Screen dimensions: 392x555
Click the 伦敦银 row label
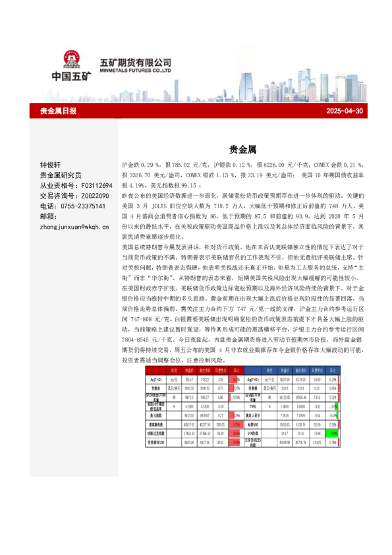[253, 388]
